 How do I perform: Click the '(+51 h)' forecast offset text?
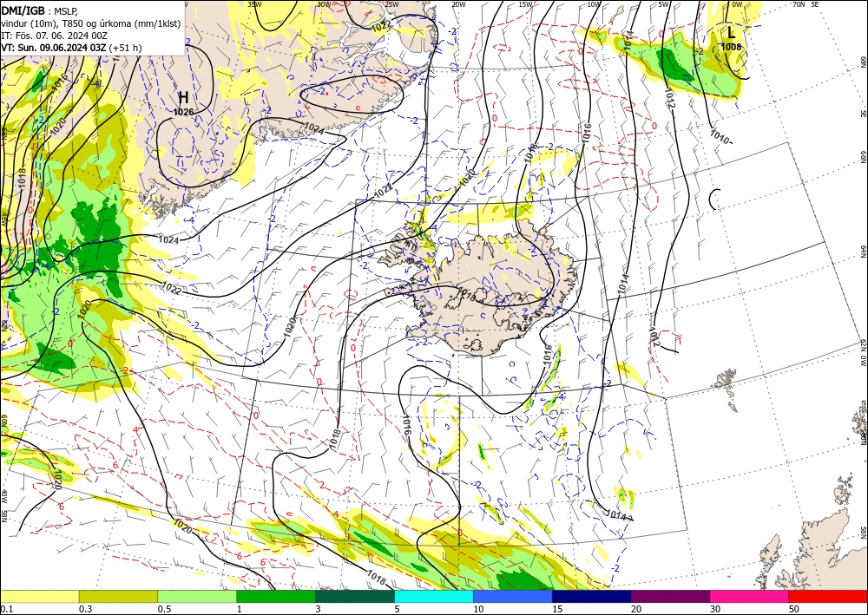pos(125,48)
